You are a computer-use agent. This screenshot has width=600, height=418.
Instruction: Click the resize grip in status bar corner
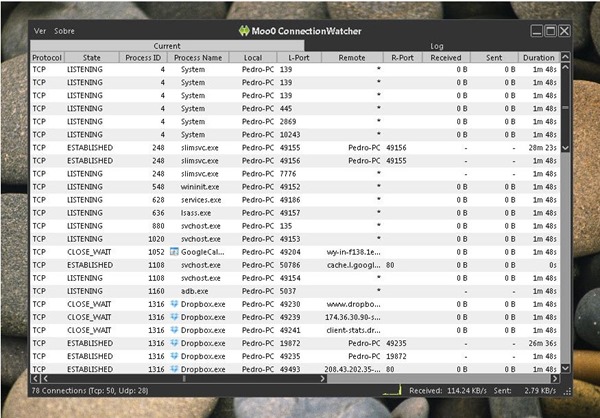(x=567, y=391)
